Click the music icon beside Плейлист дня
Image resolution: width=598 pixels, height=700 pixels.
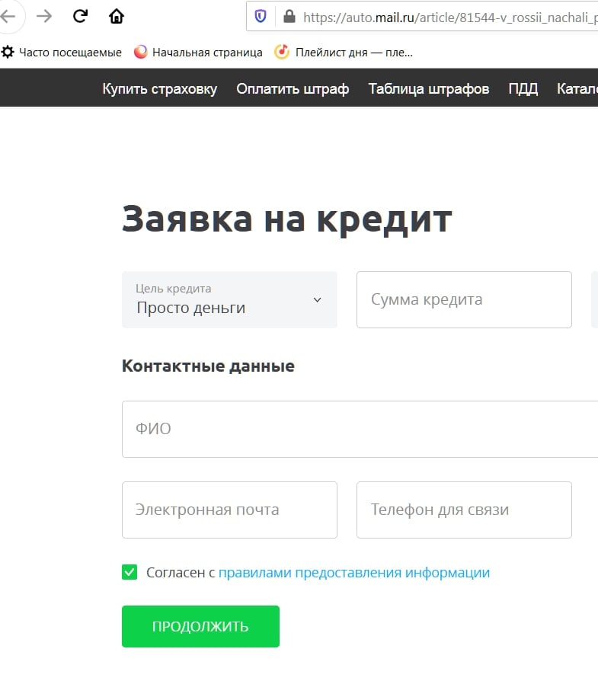coord(282,52)
